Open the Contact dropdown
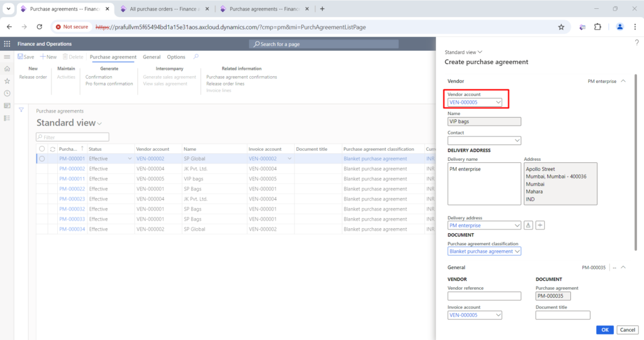Screen dimensions: 644x340 click(517, 140)
